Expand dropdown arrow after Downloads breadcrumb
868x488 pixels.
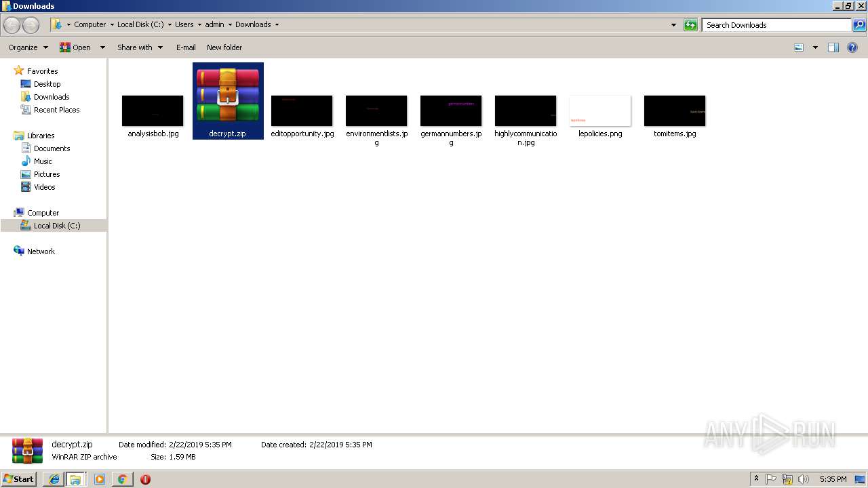(277, 24)
